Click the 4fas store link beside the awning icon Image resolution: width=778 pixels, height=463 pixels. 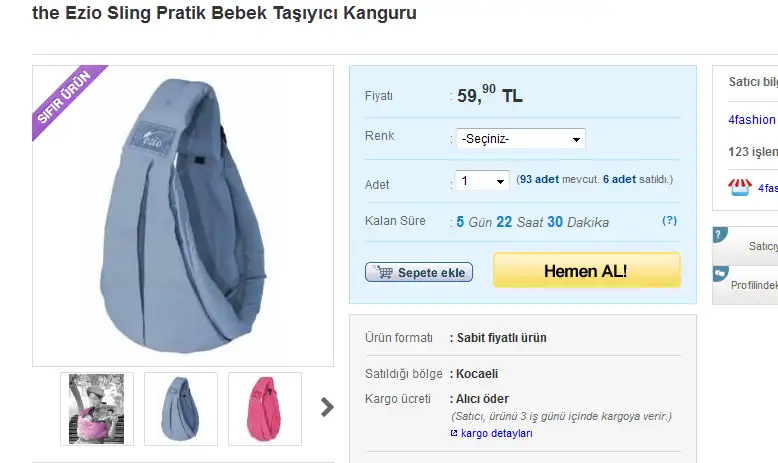[768, 188]
